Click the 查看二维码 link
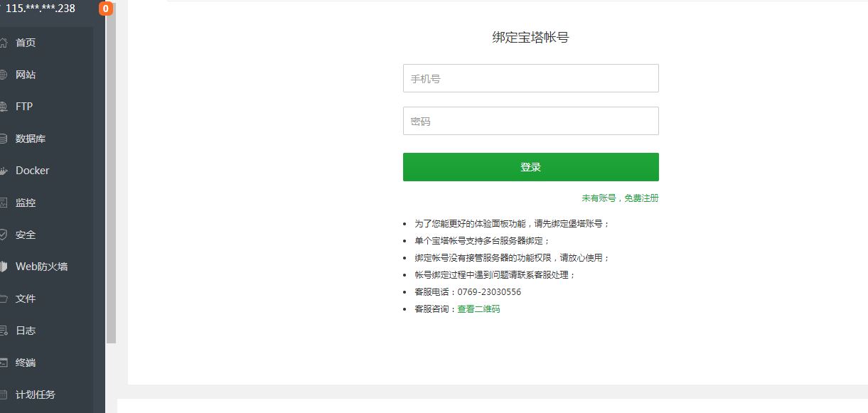The height and width of the screenshot is (413, 868). coord(478,309)
